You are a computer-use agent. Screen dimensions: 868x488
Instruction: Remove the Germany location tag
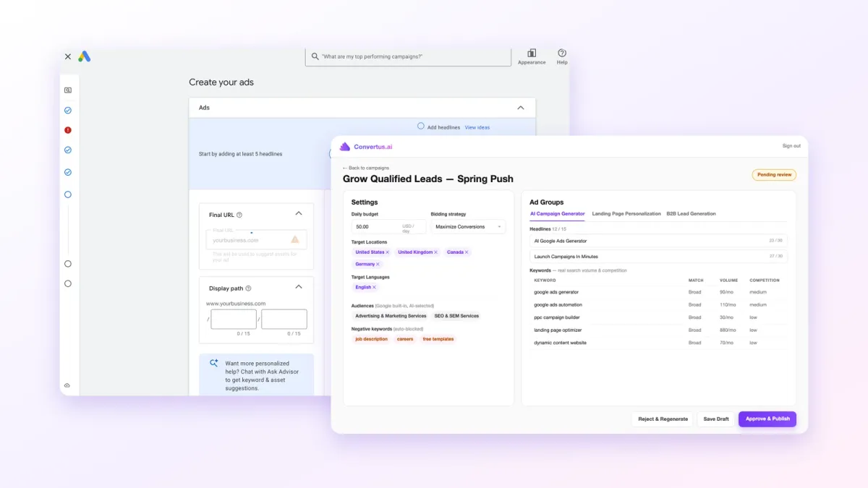(x=378, y=265)
